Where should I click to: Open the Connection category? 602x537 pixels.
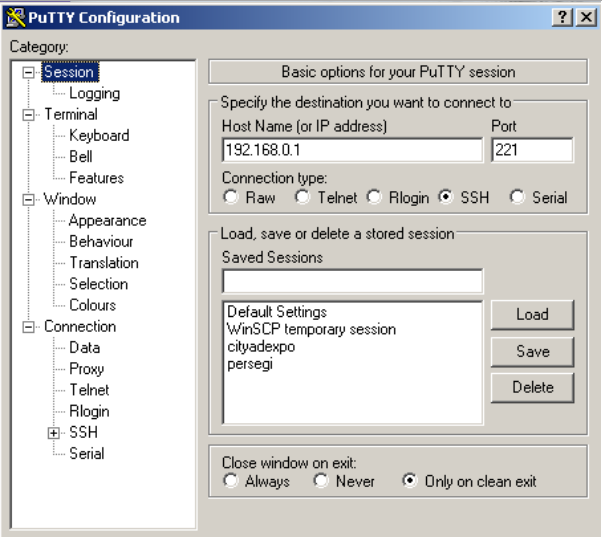(x=80, y=326)
